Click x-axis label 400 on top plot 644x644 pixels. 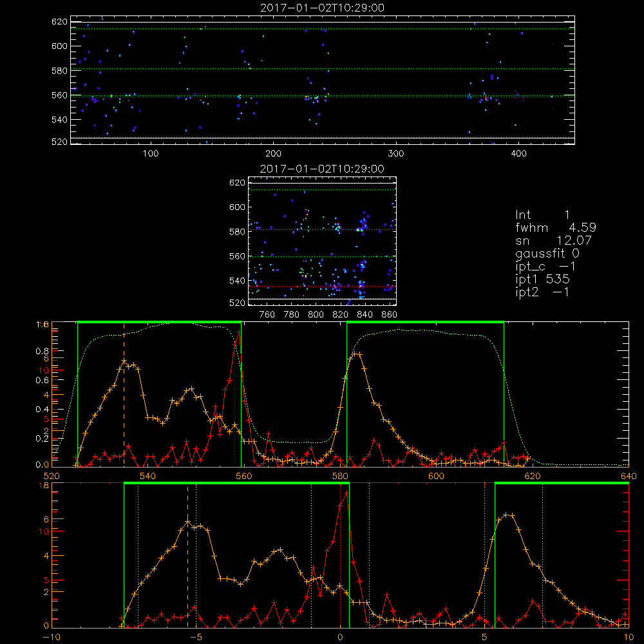518,154
